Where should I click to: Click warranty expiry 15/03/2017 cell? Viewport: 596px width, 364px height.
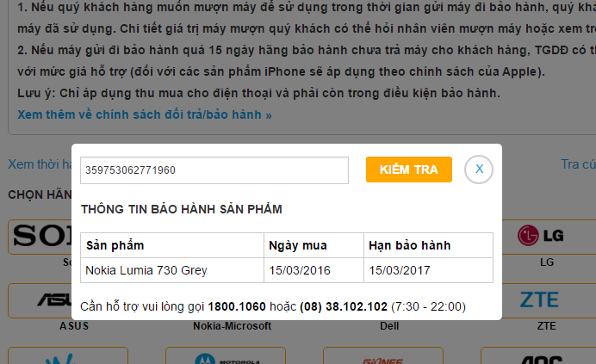point(428,270)
